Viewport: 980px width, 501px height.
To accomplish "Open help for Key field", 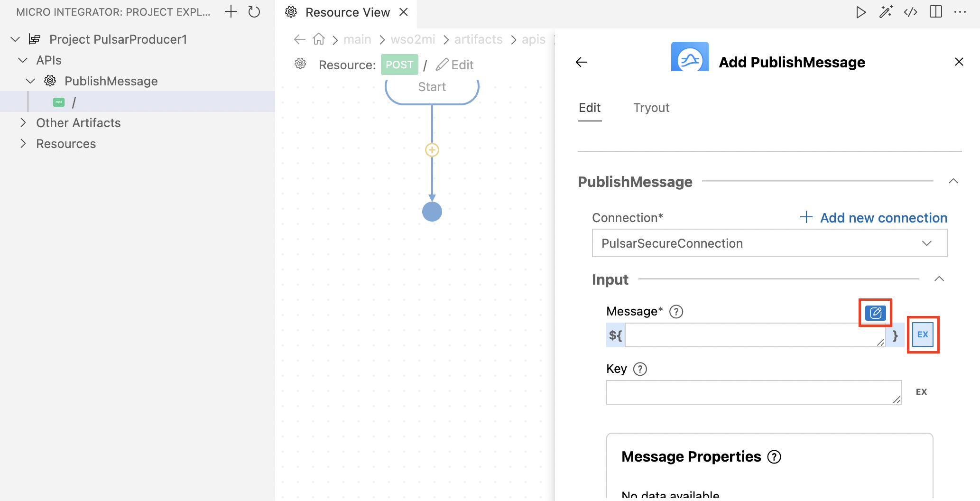I will [x=640, y=369].
